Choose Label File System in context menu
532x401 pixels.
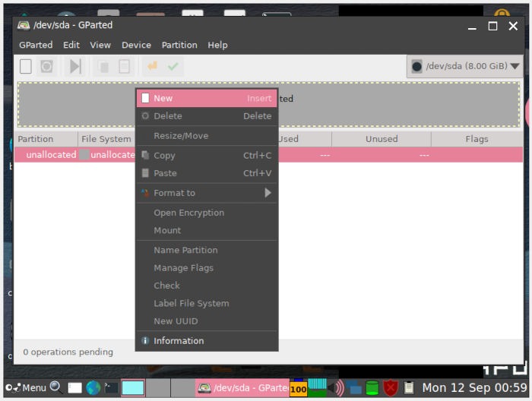point(207,303)
